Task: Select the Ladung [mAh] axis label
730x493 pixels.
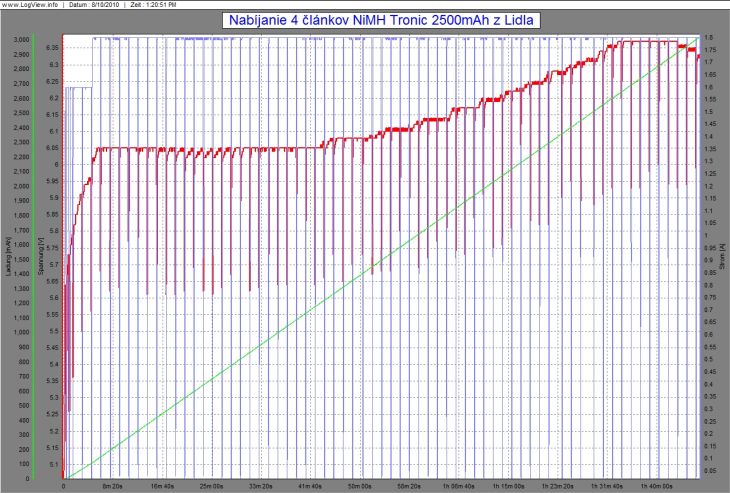Action: click(8, 257)
